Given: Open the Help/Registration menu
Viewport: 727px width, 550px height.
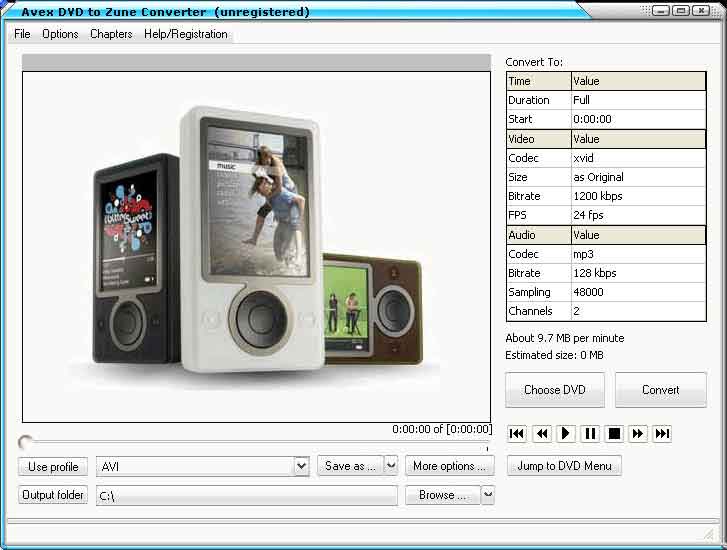Looking at the screenshot, I should tap(186, 34).
